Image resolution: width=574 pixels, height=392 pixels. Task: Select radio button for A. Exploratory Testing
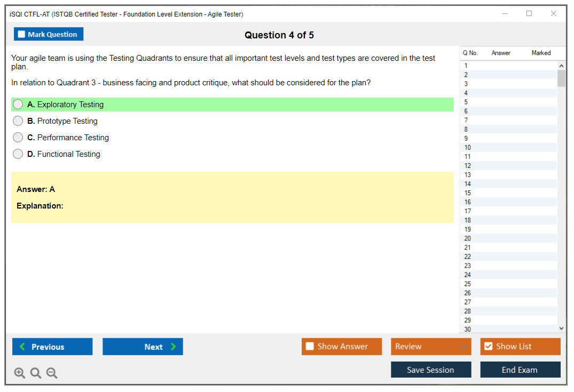click(18, 105)
